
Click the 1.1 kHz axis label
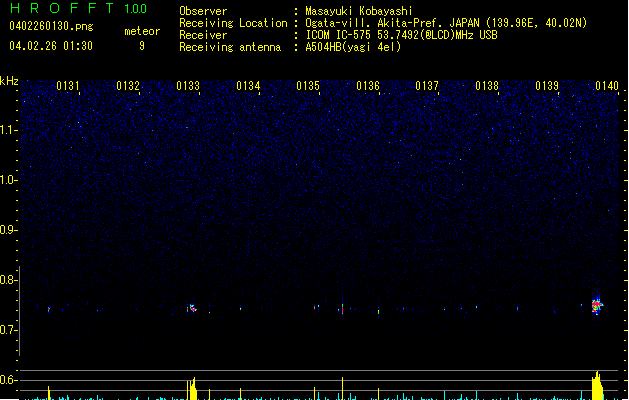(8, 130)
